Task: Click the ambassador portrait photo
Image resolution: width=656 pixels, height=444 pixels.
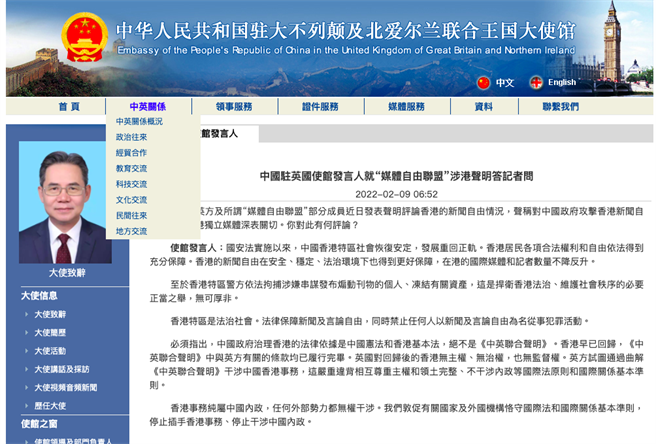Action: click(65, 202)
